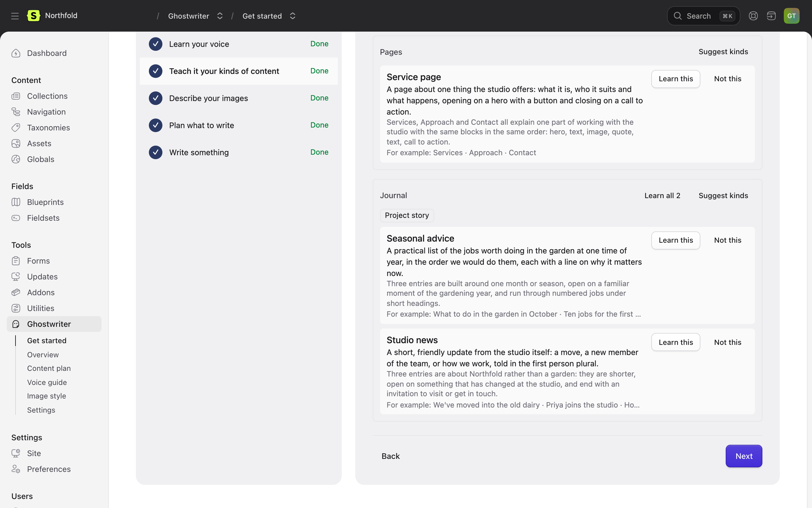Click the Next button
812x508 pixels.
pyautogui.click(x=743, y=456)
